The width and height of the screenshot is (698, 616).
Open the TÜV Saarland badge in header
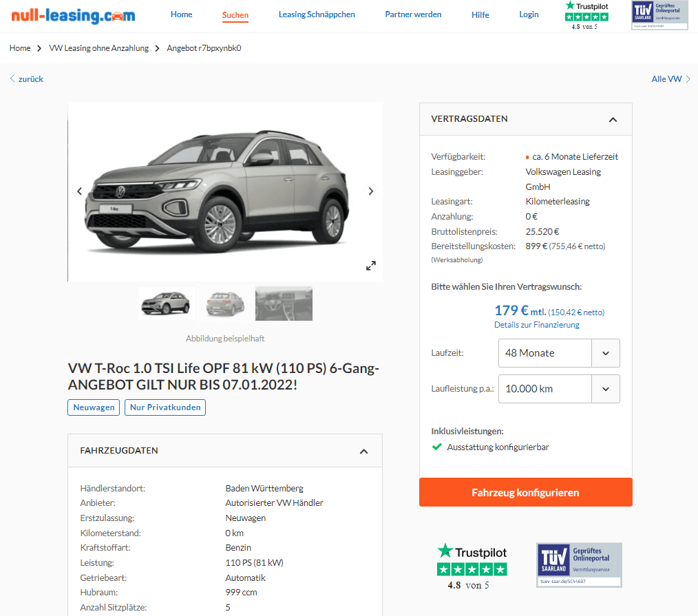[659, 16]
